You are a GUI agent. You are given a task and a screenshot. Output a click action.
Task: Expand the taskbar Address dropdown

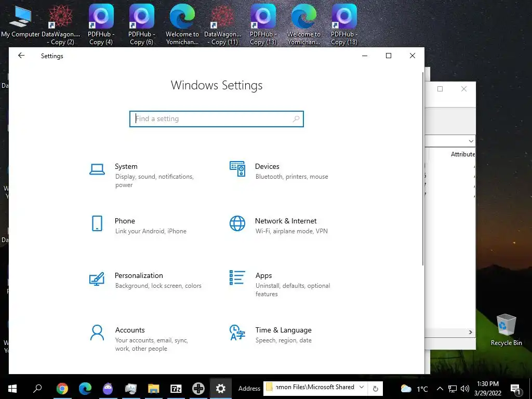pyautogui.click(x=362, y=387)
